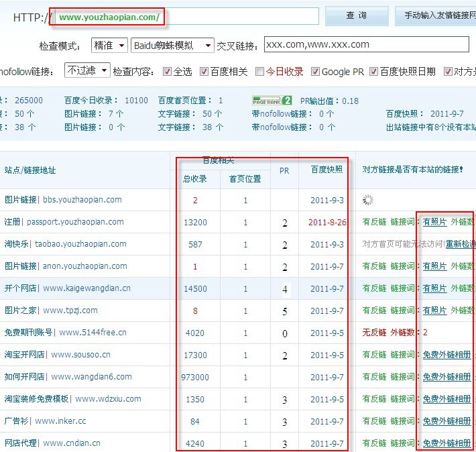Click 有照片 link in the kaigewangdian.cn row
This screenshot has height=452, width=476.
click(x=434, y=288)
